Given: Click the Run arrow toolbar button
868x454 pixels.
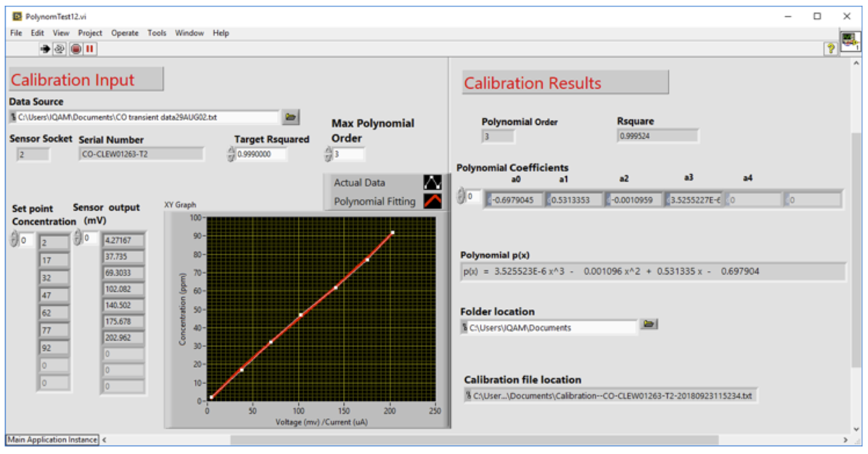Looking at the screenshot, I should tap(45, 49).
